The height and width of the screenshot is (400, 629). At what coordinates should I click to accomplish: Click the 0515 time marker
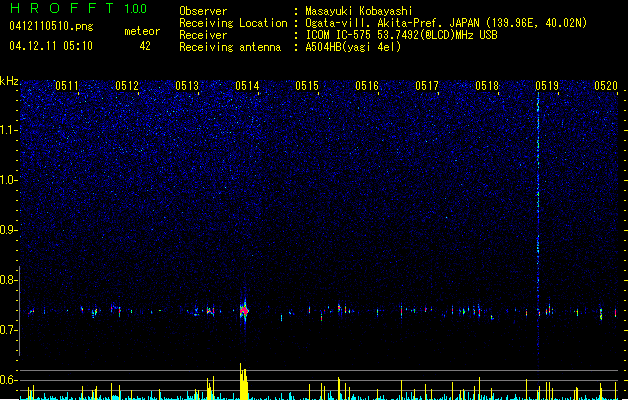point(307,86)
